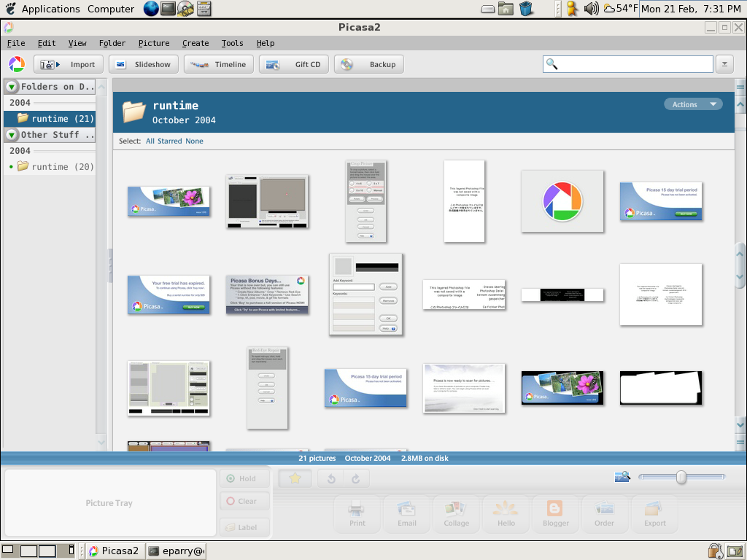Click Print icon

pyautogui.click(x=357, y=513)
